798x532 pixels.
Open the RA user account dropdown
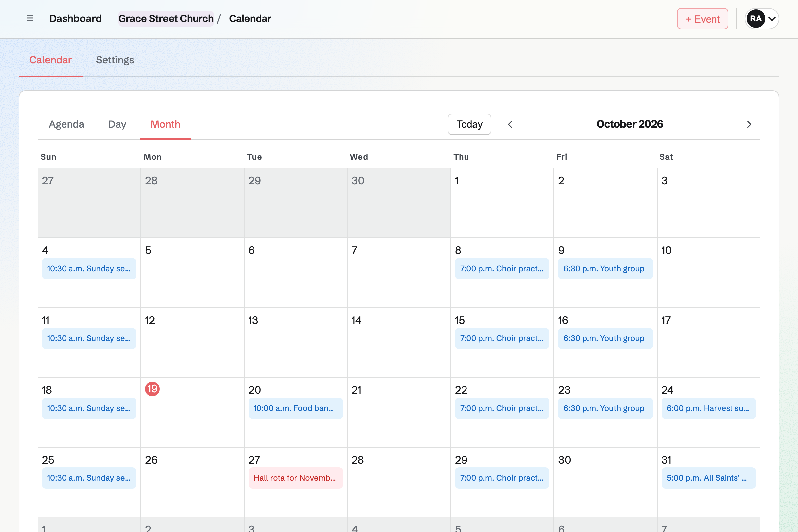pyautogui.click(x=762, y=19)
